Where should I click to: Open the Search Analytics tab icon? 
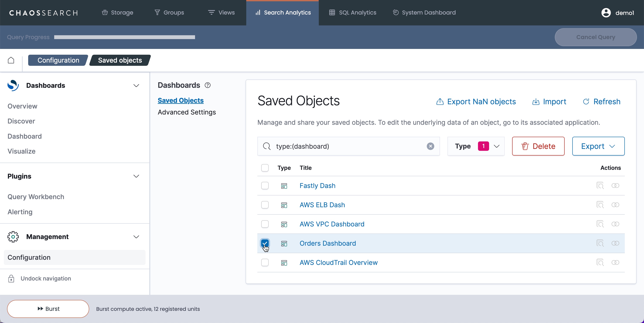coord(258,13)
